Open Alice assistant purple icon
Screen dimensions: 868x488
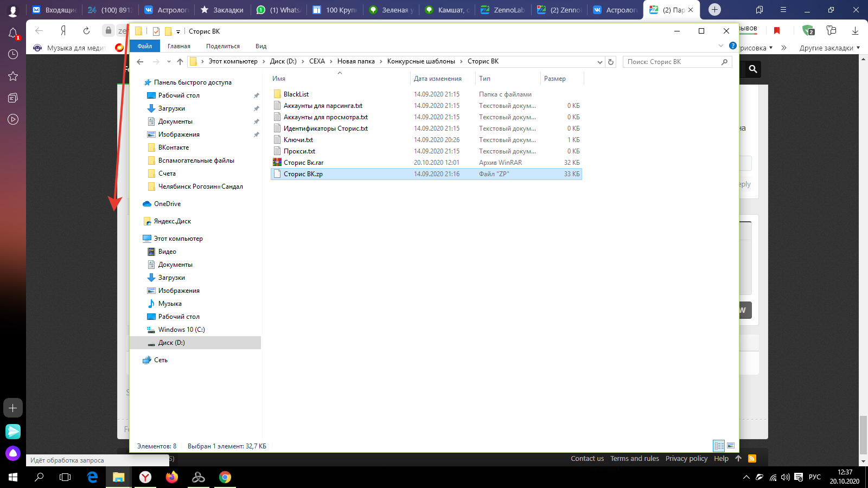pyautogui.click(x=13, y=453)
